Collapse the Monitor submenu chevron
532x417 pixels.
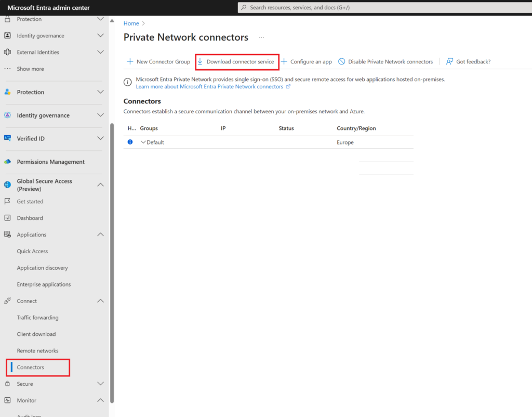point(100,400)
